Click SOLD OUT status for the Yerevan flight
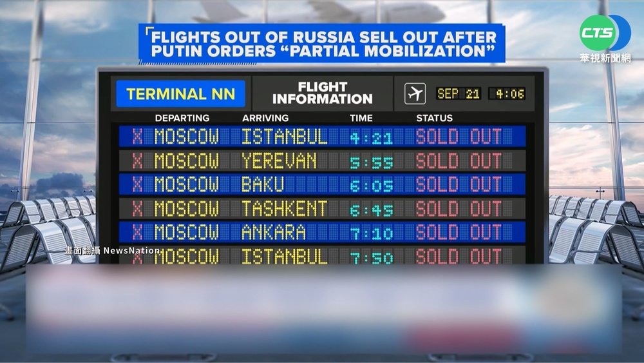 459,161
